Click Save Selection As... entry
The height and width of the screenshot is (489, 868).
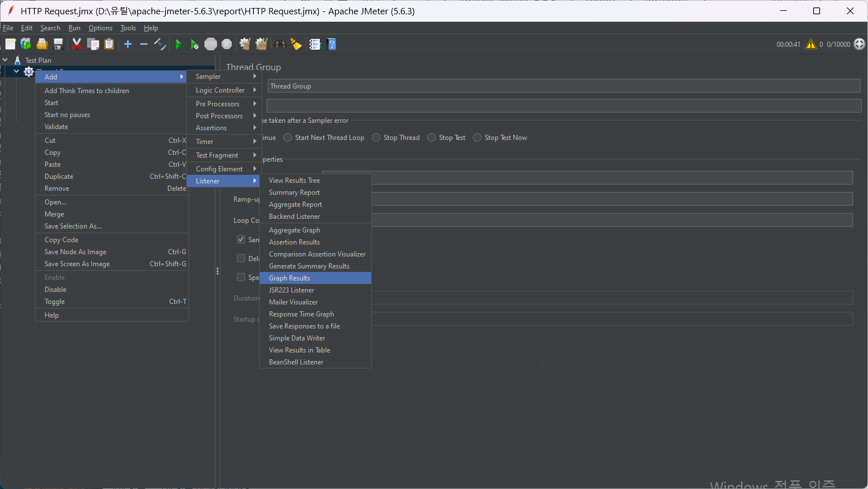[x=112, y=226]
